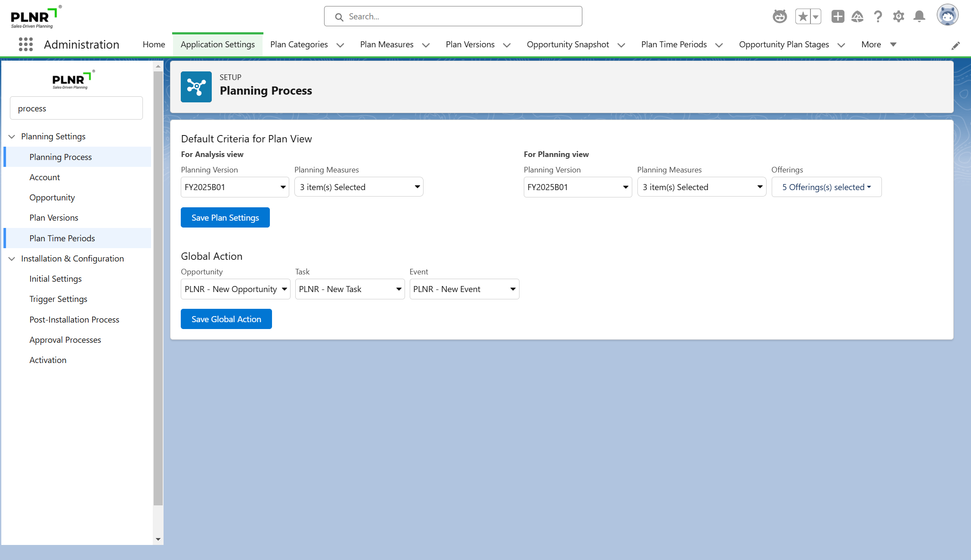
Task: Click the Help question mark icon
Action: 878,17
